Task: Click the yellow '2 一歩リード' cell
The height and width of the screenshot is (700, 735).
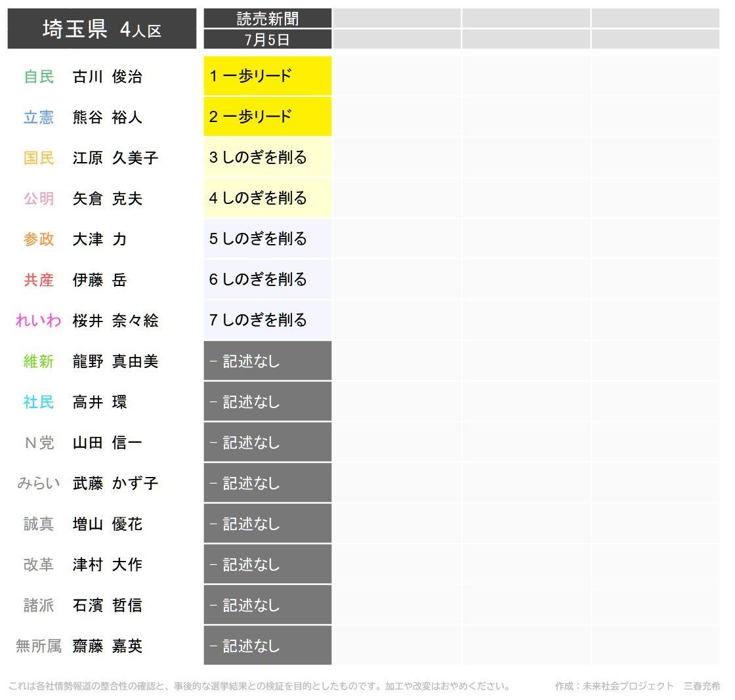Action: click(267, 117)
